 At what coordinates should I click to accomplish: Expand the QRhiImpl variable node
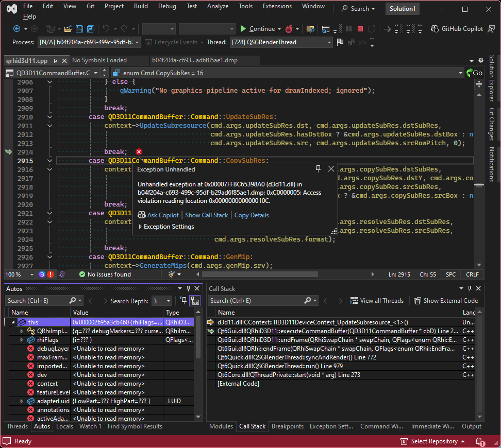click(x=22, y=331)
